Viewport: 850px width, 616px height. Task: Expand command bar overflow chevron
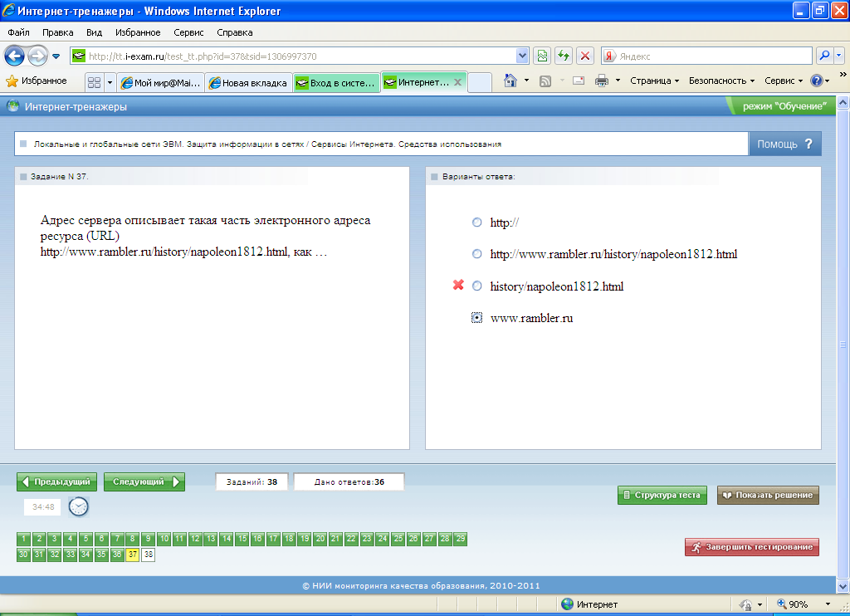click(843, 74)
